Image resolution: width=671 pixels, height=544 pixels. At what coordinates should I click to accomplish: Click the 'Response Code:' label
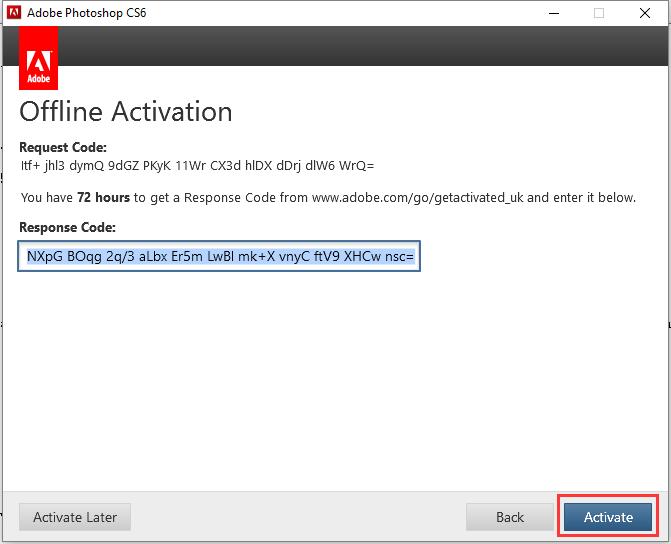point(68,227)
